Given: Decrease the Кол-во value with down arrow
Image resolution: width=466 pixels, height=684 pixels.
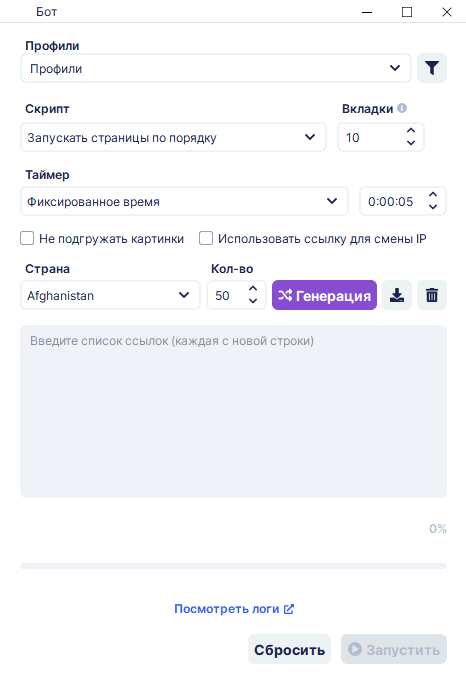Looking at the screenshot, I should coord(253,301).
